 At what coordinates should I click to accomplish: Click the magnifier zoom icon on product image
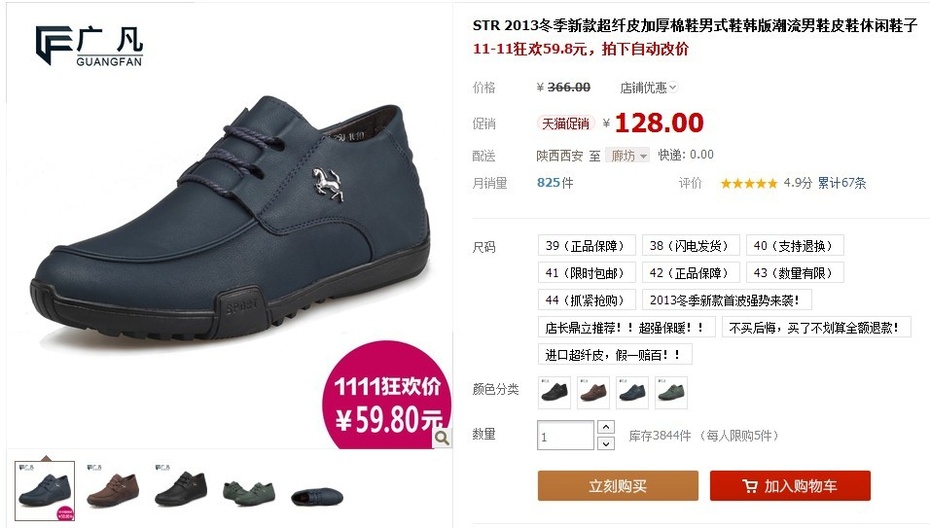442,438
